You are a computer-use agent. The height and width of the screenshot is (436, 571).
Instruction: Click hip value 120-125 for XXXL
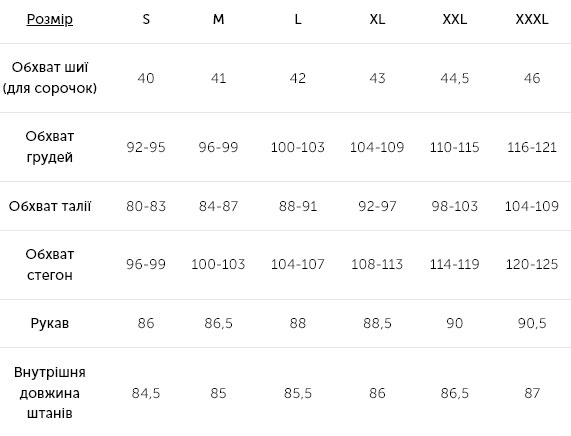tap(532, 264)
